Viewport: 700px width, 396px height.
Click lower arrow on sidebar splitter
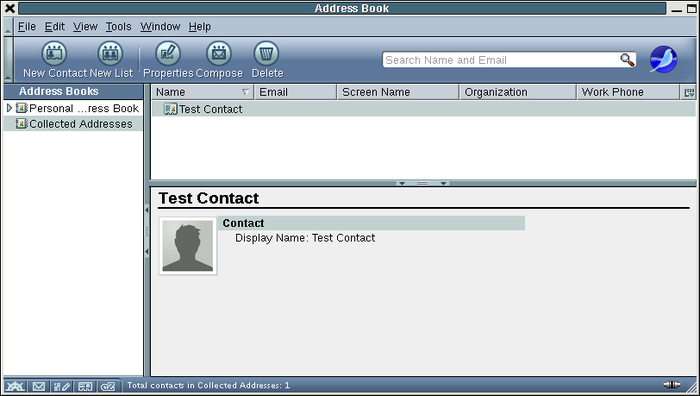[x=146, y=251]
